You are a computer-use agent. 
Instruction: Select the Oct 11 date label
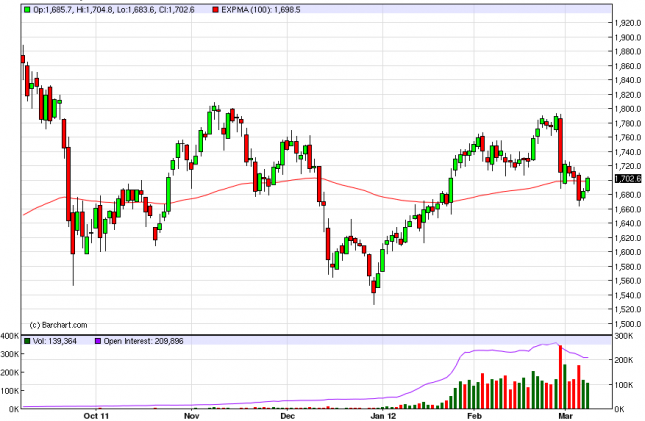tap(97, 415)
